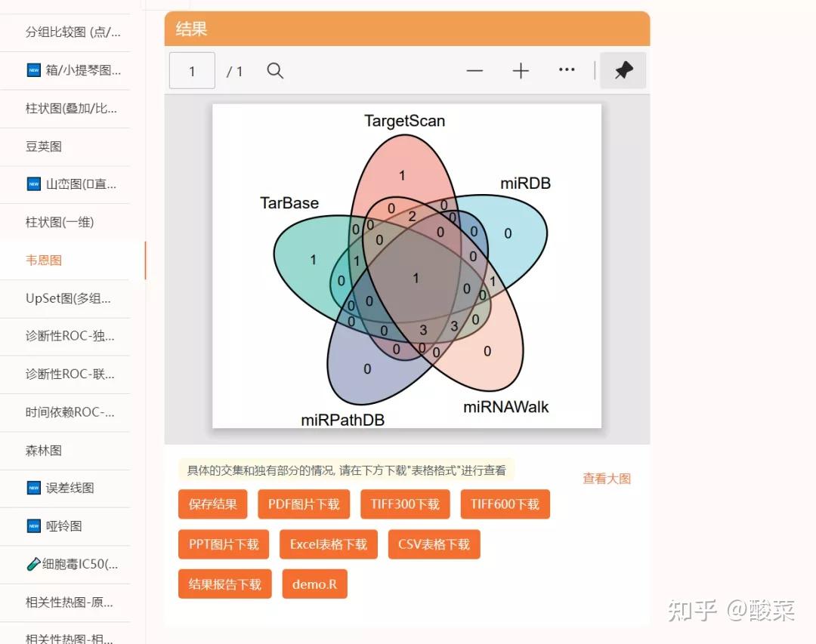The image size is (816, 644).
Task: Click the miRNAWalk label in the diagram
Action: pos(505,407)
